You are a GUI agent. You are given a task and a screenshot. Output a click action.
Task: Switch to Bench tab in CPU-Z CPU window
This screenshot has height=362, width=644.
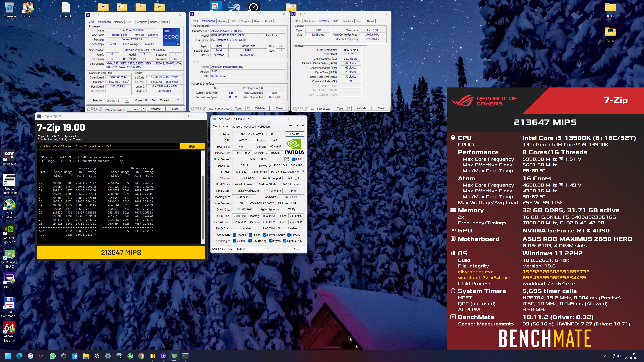(x=154, y=22)
